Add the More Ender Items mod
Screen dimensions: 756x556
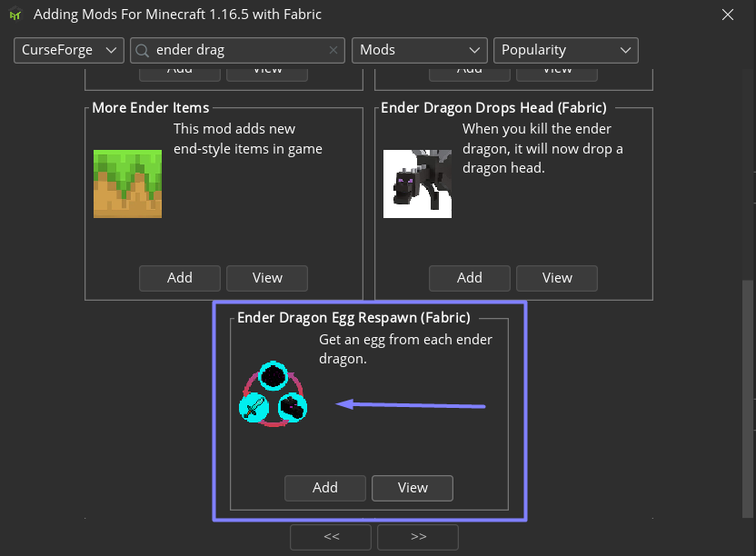click(180, 278)
